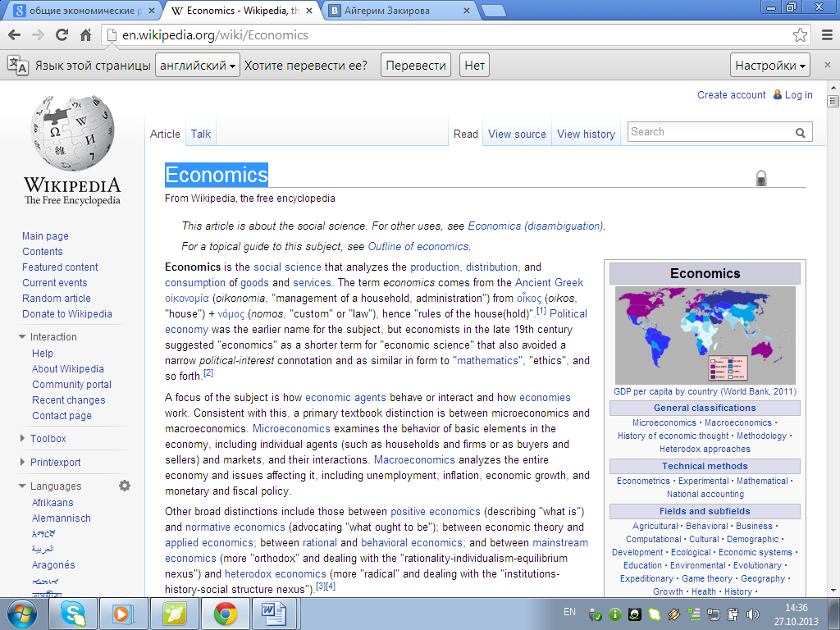
Task: Select the Article tab
Action: point(165,134)
